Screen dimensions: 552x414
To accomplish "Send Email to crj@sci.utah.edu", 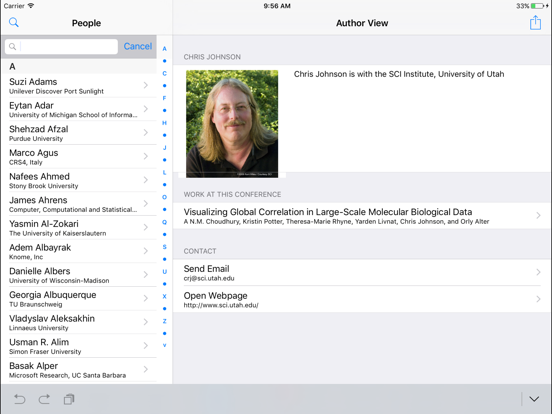I will pos(362,272).
